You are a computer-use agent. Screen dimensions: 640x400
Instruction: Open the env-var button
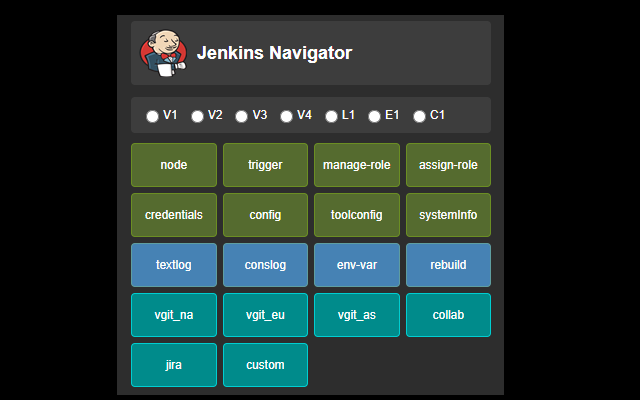(357, 265)
